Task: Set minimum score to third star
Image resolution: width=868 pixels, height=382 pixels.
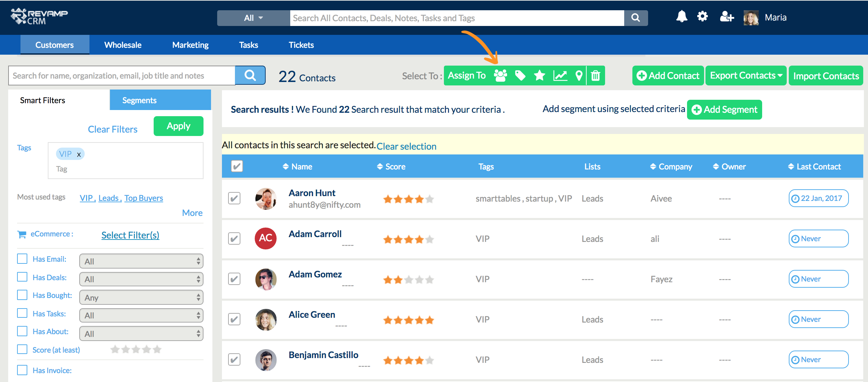Action: pos(136,349)
